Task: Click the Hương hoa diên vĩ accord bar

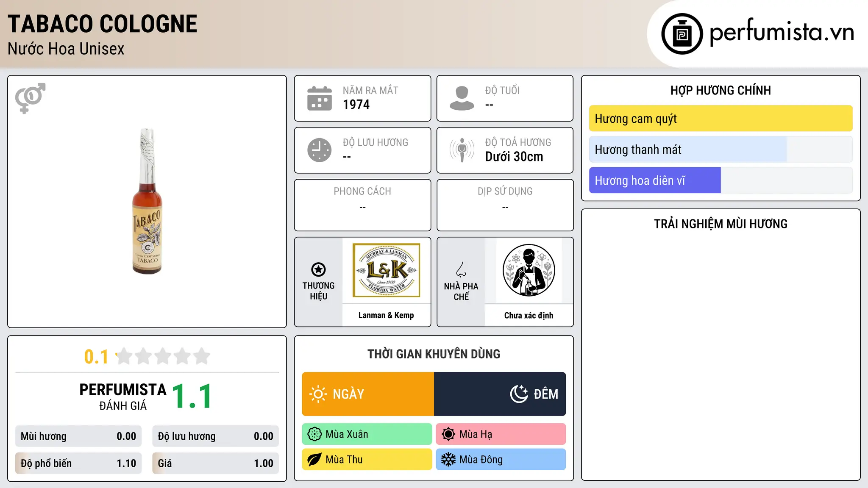Action: click(721, 180)
